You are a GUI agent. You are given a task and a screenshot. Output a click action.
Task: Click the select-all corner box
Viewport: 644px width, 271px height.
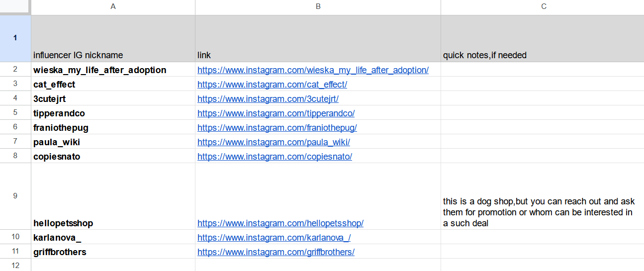click(15, 7)
